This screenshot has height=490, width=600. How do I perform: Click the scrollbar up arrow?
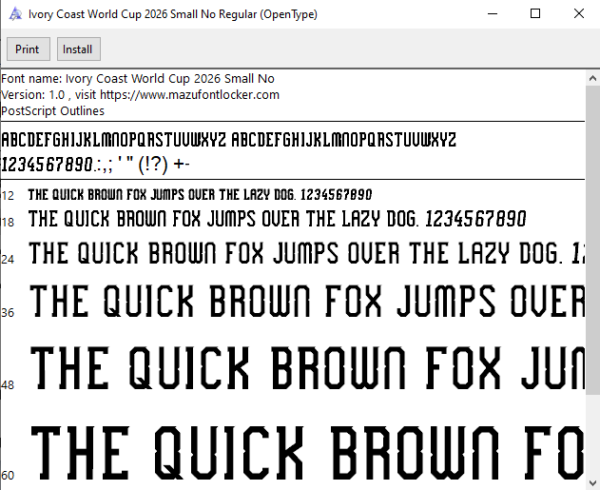(x=593, y=78)
